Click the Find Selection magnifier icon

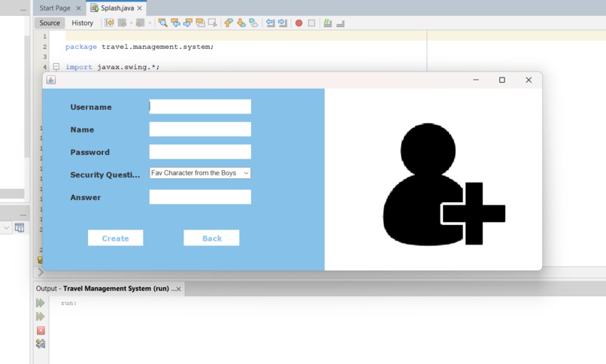162,23
